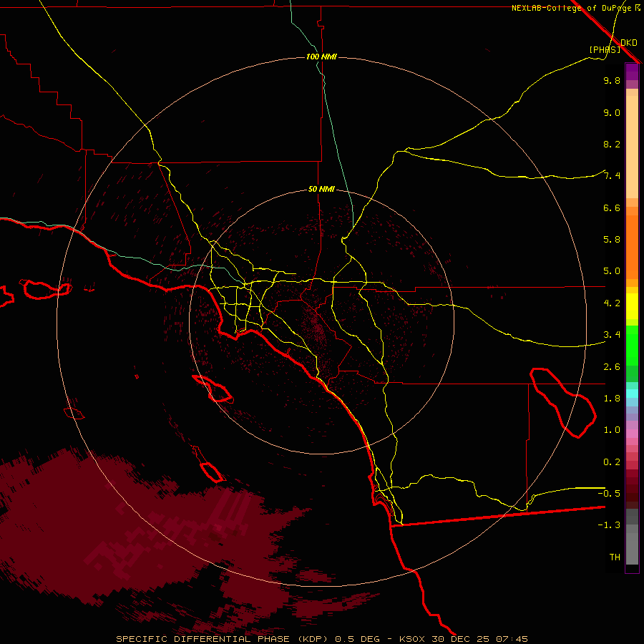
Task: Click the 9.0 scale value
Action: click(x=612, y=112)
